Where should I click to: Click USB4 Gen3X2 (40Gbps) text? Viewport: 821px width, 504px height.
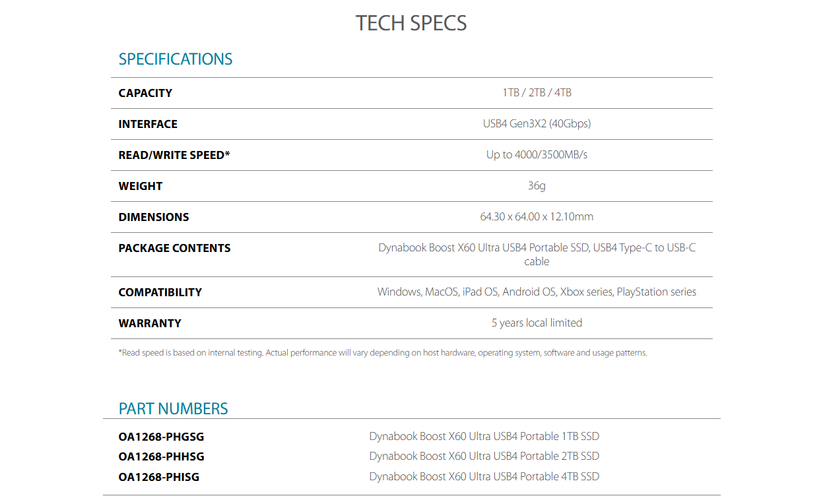click(x=537, y=124)
